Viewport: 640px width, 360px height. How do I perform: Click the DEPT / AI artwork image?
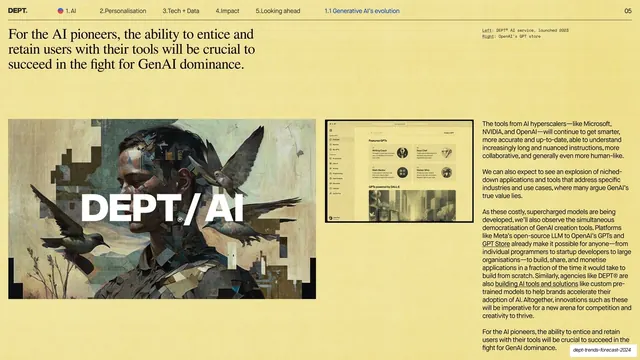coord(162,209)
